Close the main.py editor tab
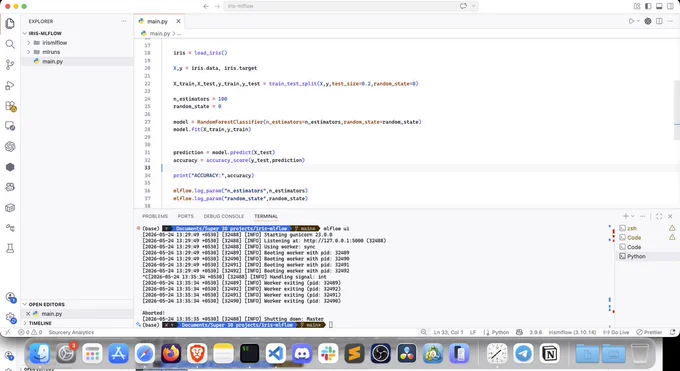The image size is (680, 371). (179, 21)
